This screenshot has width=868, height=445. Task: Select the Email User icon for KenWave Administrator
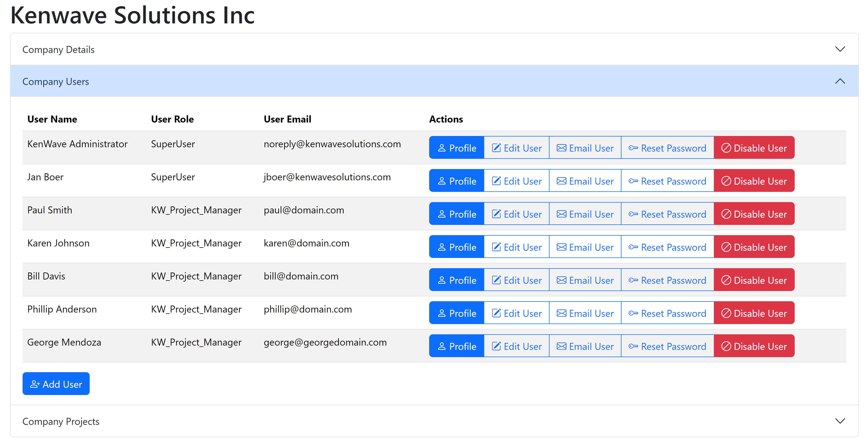[x=561, y=148]
